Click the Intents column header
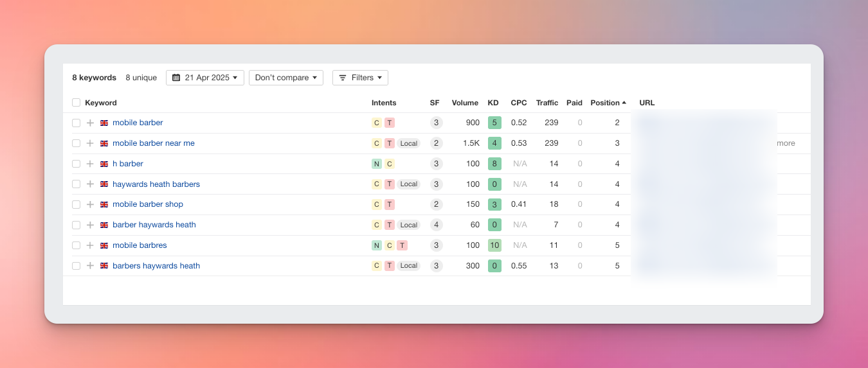 coord(384,103)
